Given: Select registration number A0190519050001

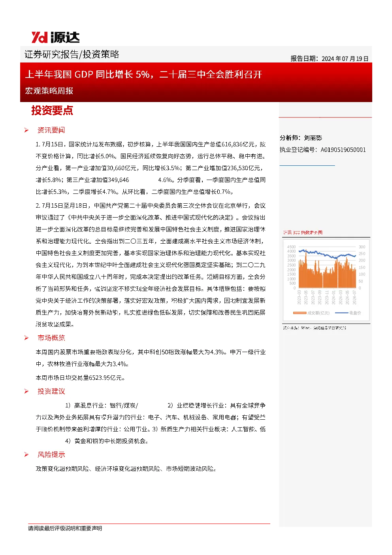Looking at the screenshot, I should tap(343, 150).
